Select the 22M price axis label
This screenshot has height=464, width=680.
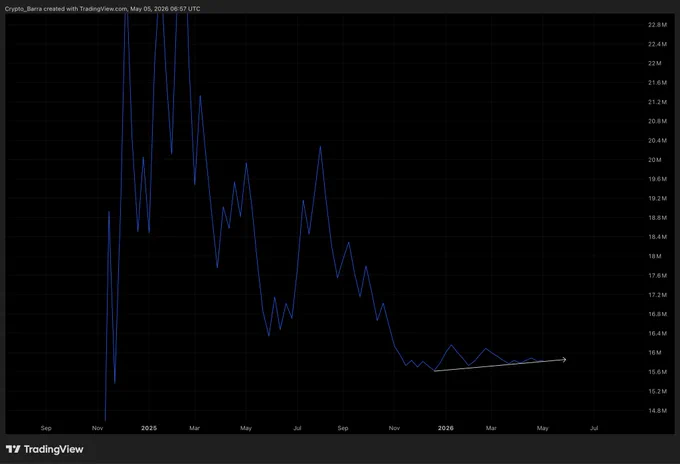(x=654, y=63)
